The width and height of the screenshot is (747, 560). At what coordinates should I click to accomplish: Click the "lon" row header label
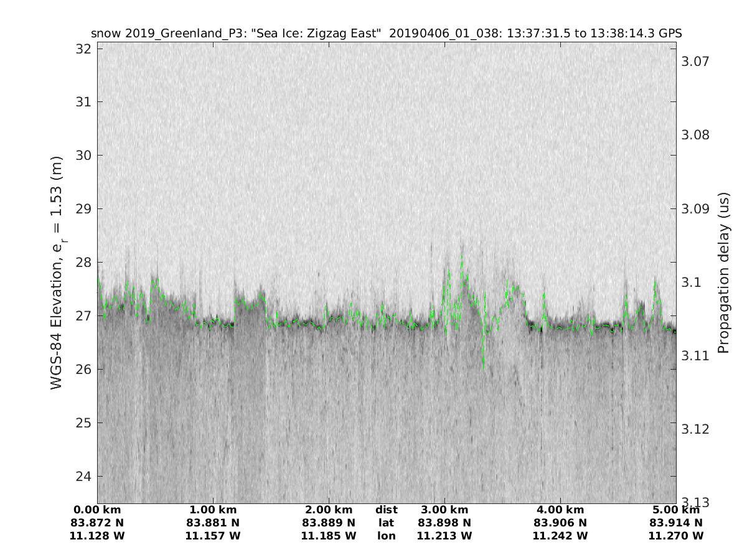click(x=386, y=536)
